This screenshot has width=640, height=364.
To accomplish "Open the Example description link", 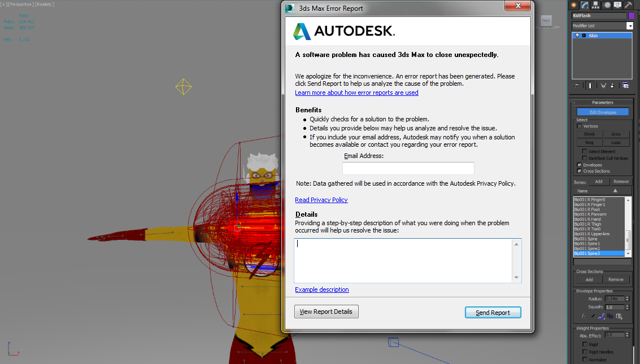I will click(322, 290).
